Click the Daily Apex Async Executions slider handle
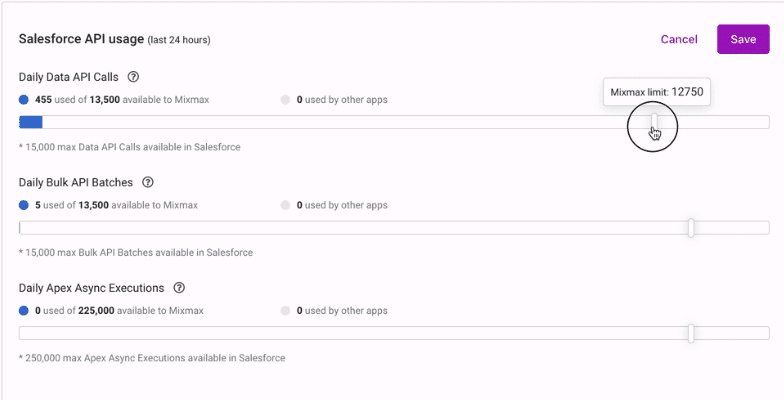The image size is (784, 400). point(691,333)
